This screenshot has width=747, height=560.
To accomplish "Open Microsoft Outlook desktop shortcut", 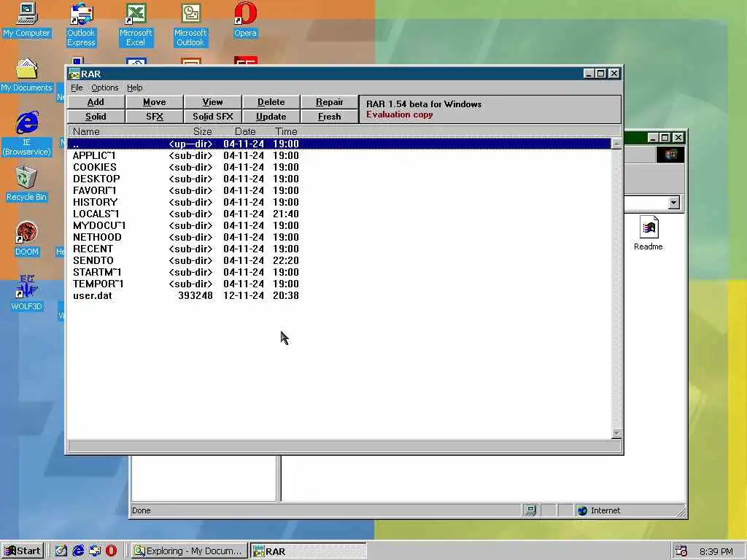I will pyautogui.click(x=190, y=25).
